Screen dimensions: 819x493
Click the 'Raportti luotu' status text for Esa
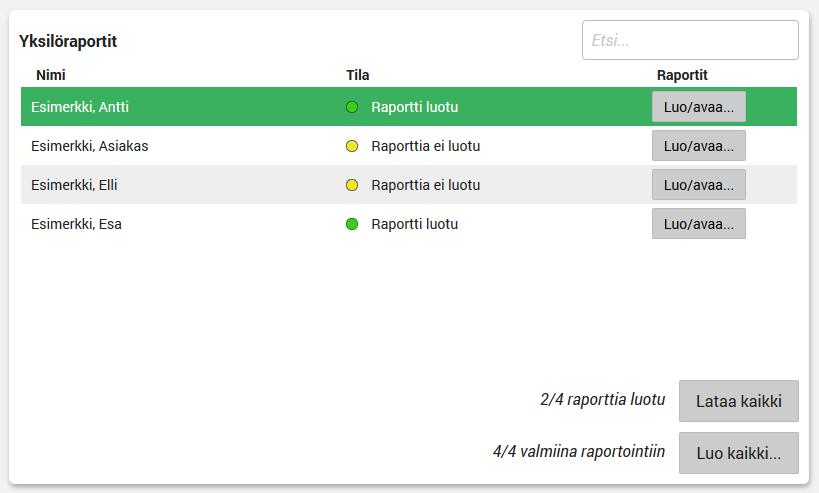tap(414, 224)
